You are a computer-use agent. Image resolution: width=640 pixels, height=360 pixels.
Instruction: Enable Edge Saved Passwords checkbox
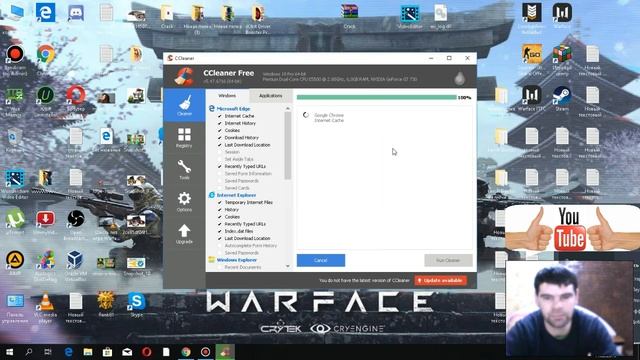tap(220, 181)
